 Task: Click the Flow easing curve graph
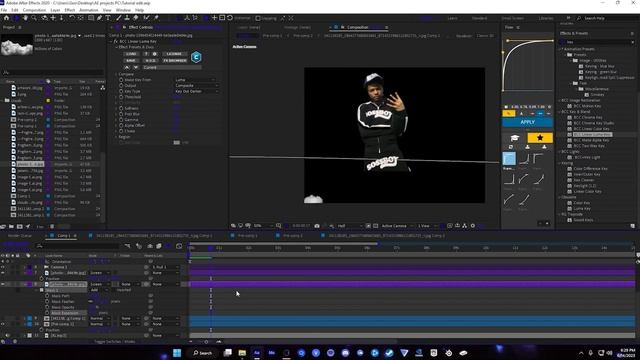pyautogui.click(x=528, y=65)
